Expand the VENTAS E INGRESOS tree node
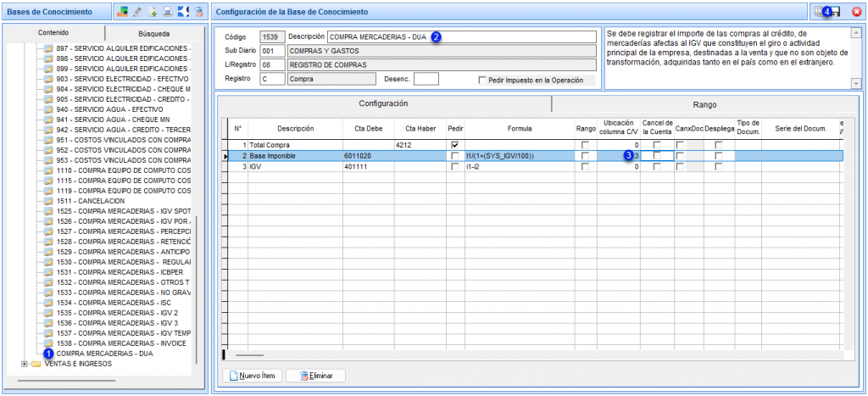 [24, 364]
